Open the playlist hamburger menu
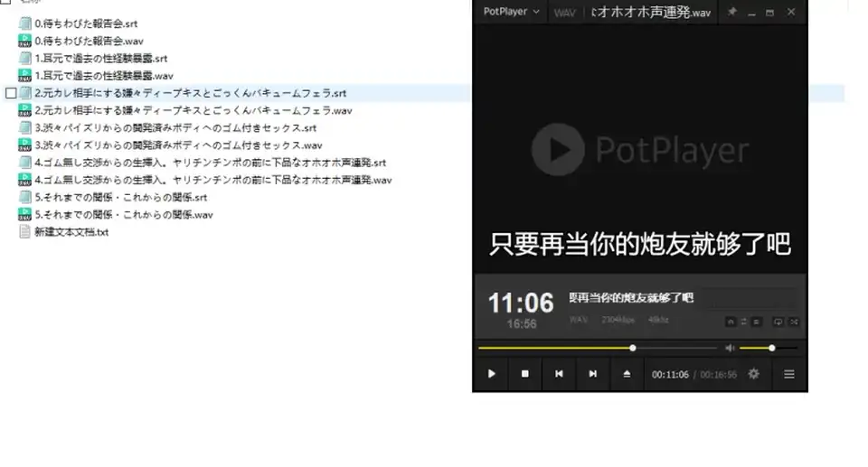This screenshot has width=868, height=467. coord(789,375)
